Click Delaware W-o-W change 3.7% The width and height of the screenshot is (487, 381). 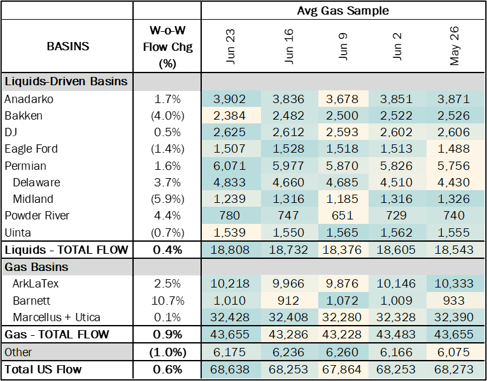point(167,182)
